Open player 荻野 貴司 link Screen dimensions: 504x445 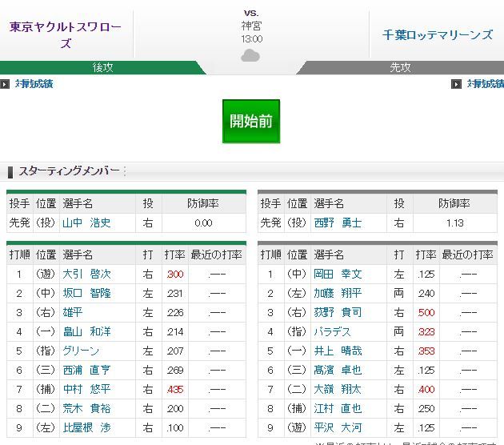[x=338, y=312]
